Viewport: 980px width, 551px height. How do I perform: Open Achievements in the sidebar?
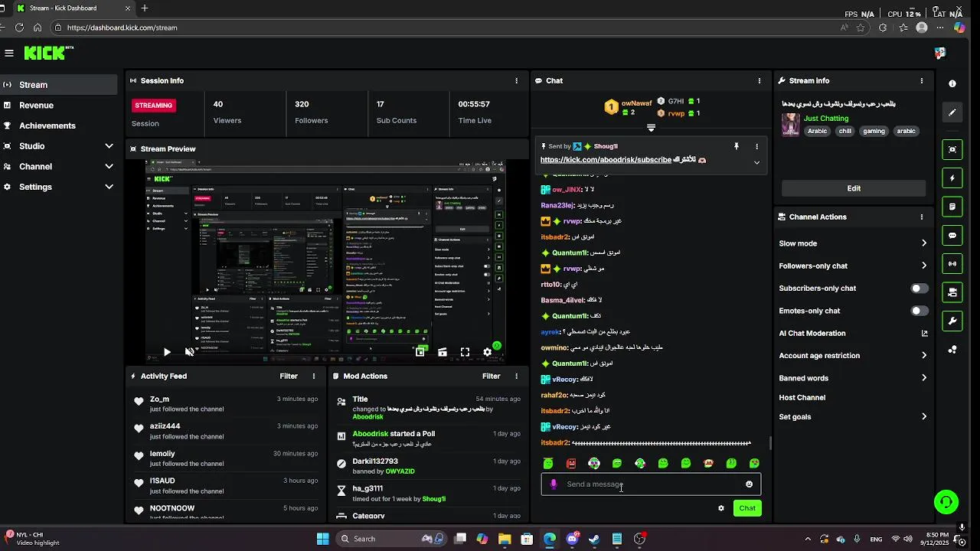pos(58,126)
